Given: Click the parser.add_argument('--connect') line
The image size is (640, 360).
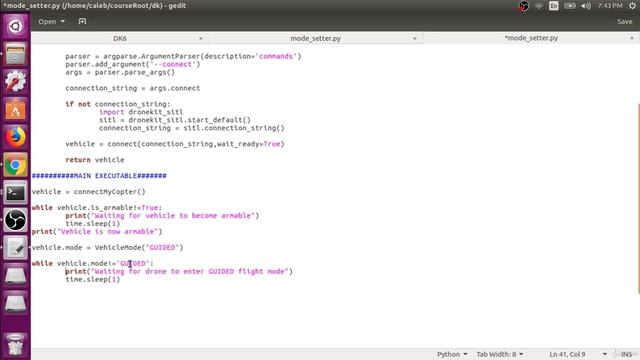Looking at the screenshot, I should (x=133, y=64).
